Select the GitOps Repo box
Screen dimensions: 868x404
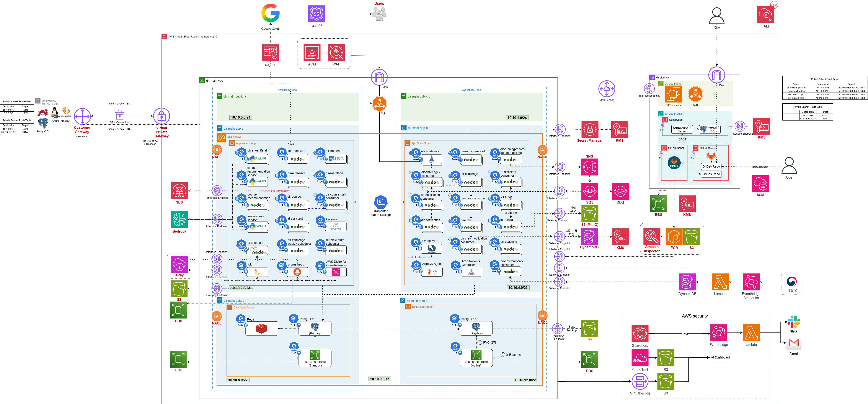pyautogui.click(x=711, y=174)
